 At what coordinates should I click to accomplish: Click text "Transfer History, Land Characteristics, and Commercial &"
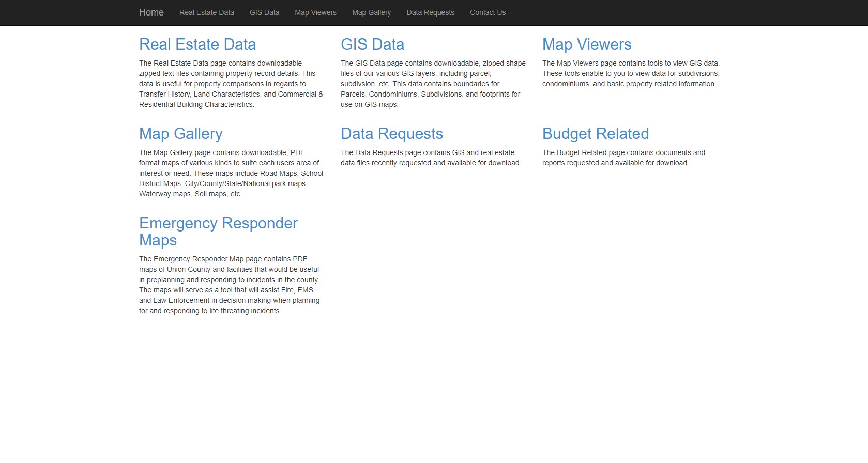point(231,94)
